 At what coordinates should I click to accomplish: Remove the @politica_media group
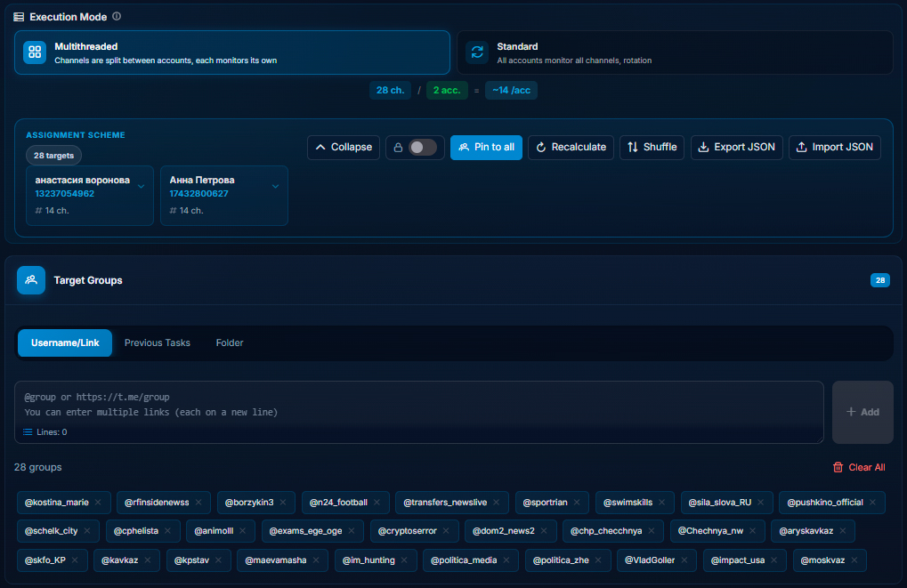(506, 560)
